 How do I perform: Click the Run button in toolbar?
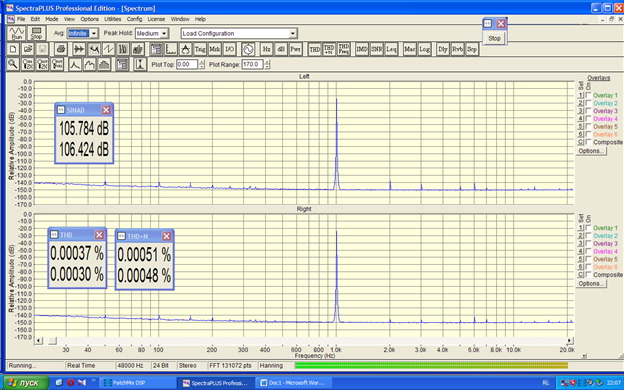click(17, 33)
